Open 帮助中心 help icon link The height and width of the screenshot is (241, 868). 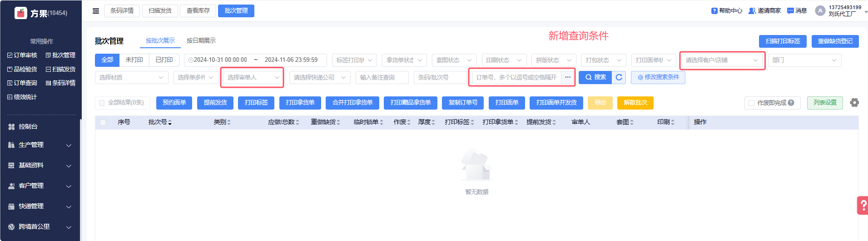714,11
